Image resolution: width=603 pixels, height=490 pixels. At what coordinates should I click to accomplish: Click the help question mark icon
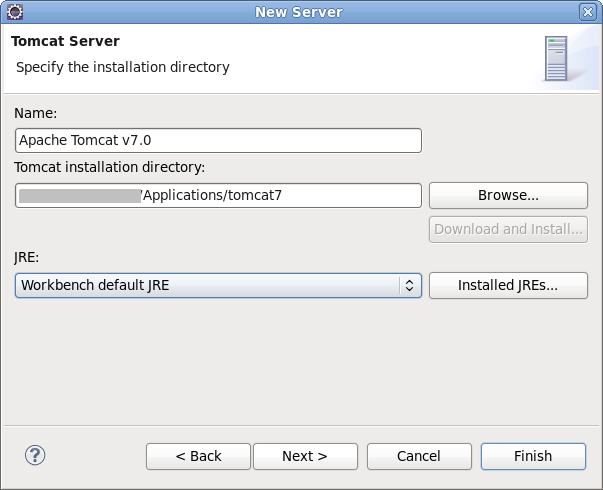[35, 455]
